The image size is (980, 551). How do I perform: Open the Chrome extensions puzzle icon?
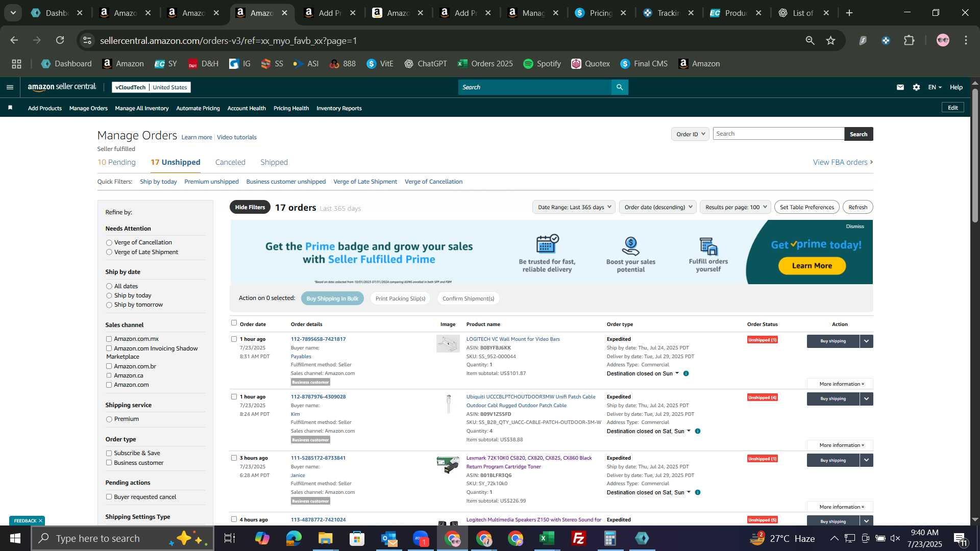pos(909,40)
